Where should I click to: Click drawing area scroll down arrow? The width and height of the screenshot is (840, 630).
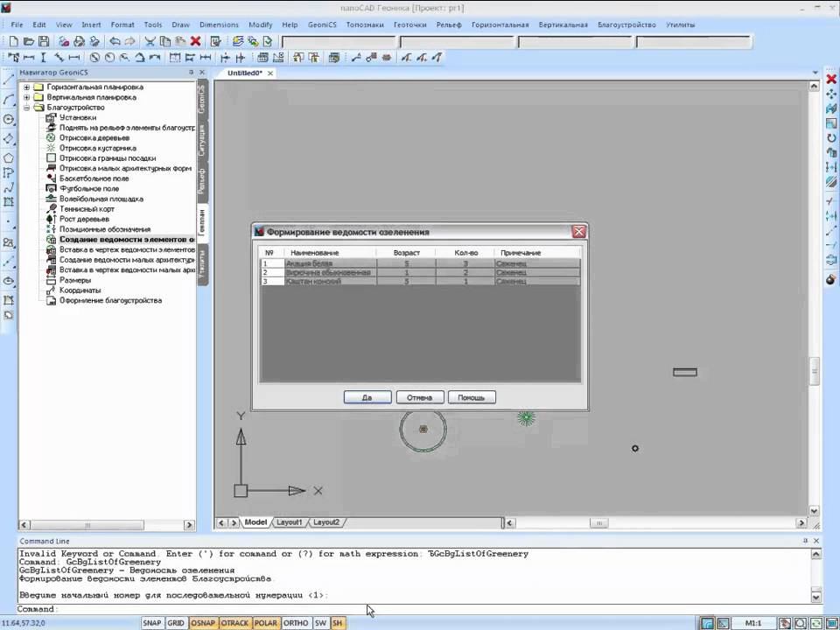pos(814,511)
